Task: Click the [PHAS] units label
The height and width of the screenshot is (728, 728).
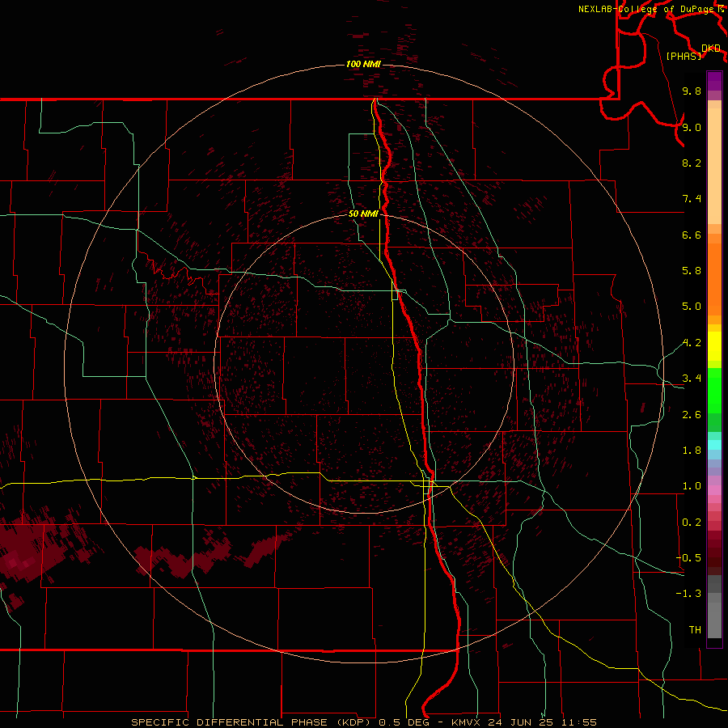Action: coord(684,56)
